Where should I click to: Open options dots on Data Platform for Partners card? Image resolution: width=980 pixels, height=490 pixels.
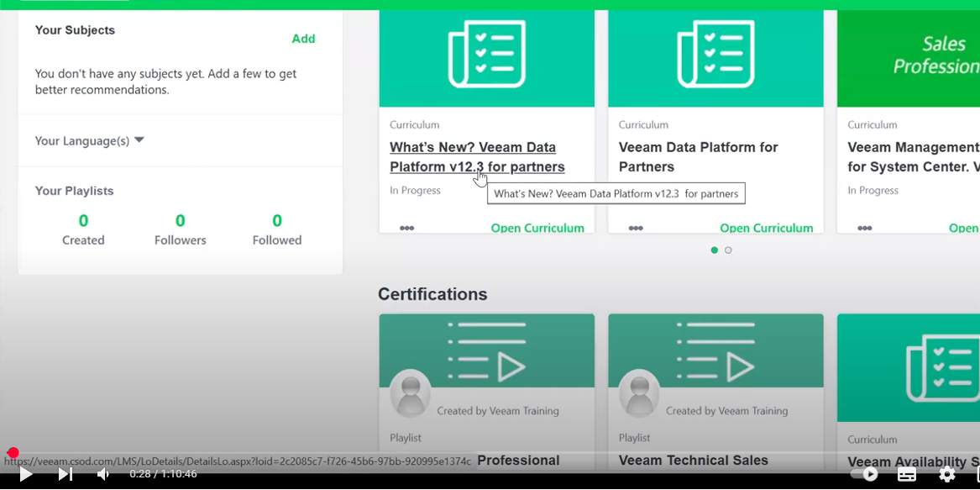coord(636,228)
